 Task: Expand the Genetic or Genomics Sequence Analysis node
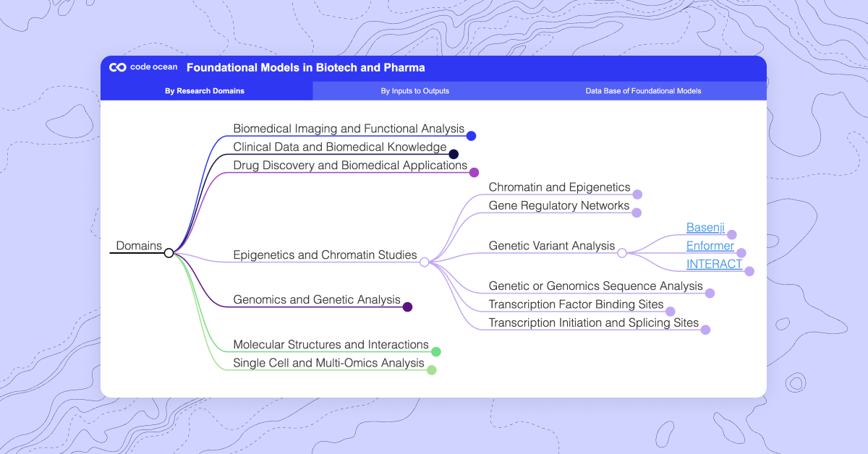pyautogui.click(x=710, y=292)
